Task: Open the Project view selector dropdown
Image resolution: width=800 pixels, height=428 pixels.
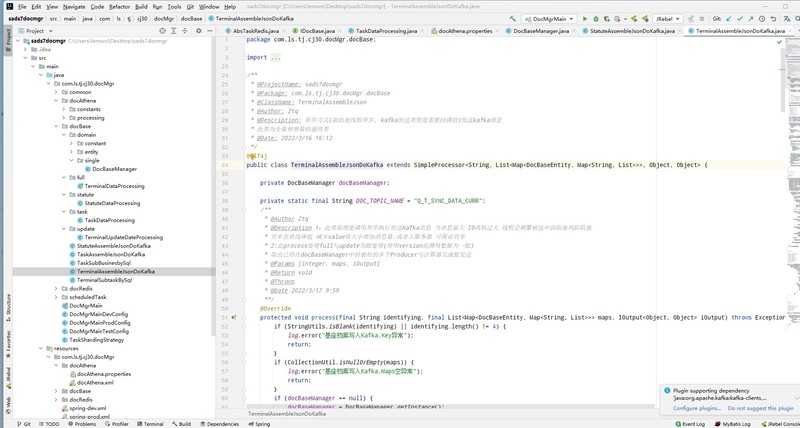Action: (35, 31)
